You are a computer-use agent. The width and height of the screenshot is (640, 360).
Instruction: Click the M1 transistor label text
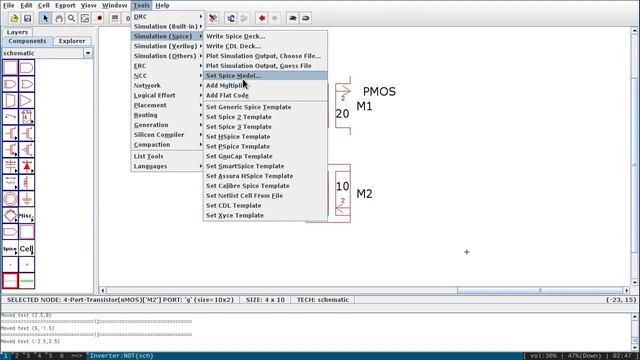click(364, 107)
